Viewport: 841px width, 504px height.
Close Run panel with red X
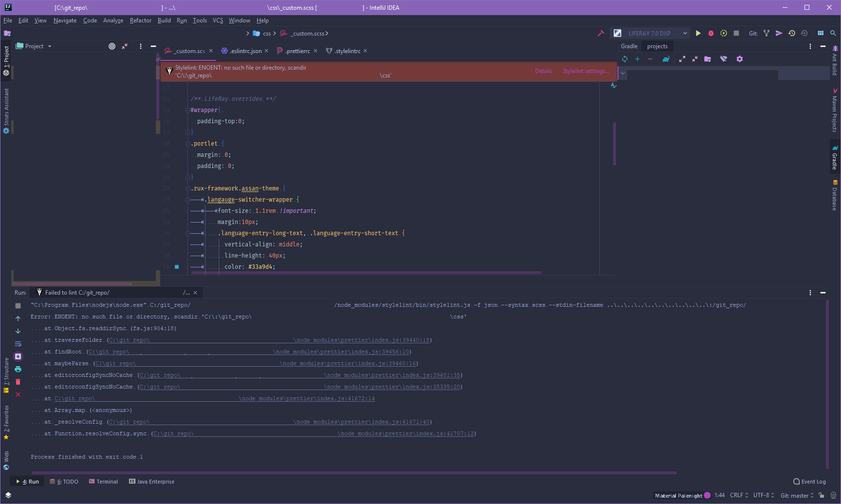point(18,394)
